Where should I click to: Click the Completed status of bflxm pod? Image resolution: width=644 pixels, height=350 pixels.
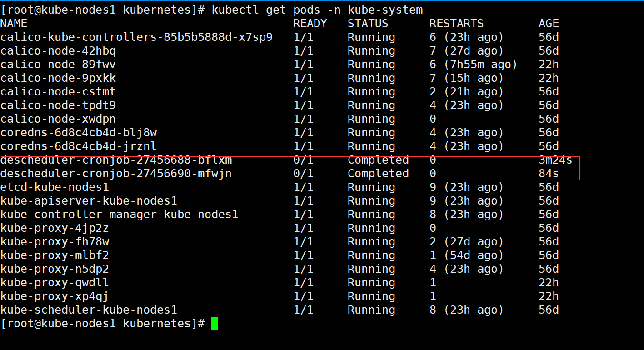pyautogui.click(x=378, y=160)
